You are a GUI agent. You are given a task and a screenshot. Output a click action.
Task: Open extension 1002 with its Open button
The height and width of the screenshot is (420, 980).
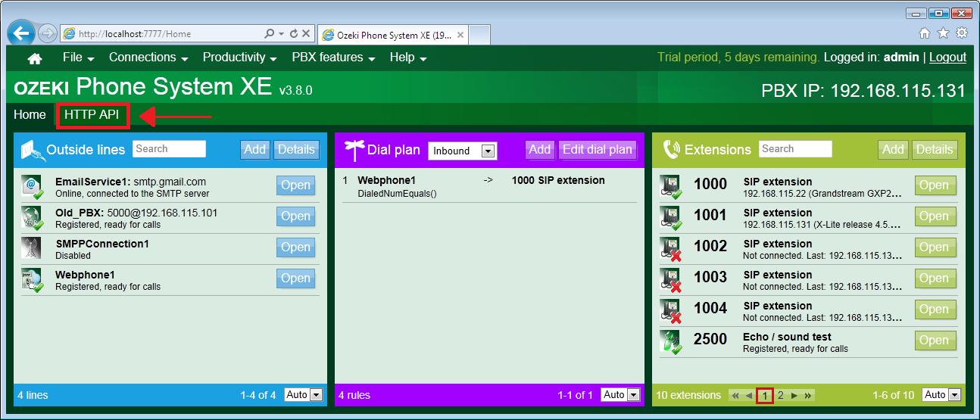pyautogui.click(x=935, y=247)
